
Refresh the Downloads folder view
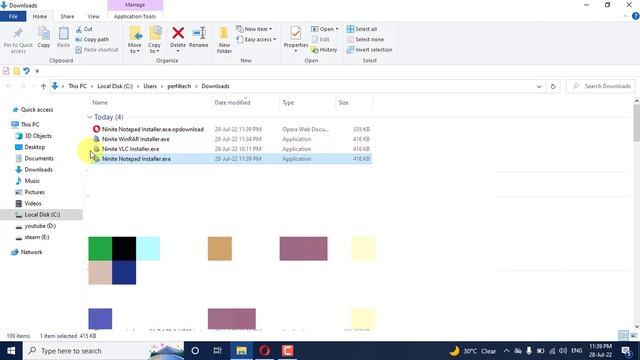553,86
